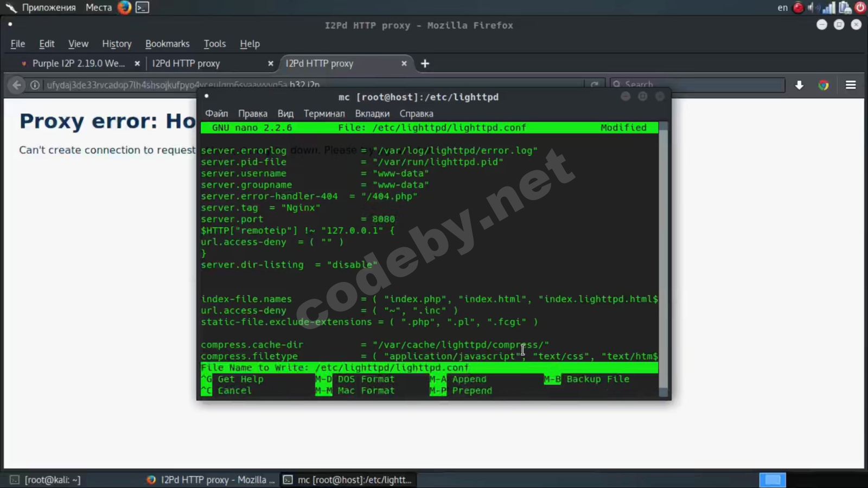This screenshot has width=868, height=488.
Task: Launch Firefox from the top panel icon
Action: click(124, 8)
